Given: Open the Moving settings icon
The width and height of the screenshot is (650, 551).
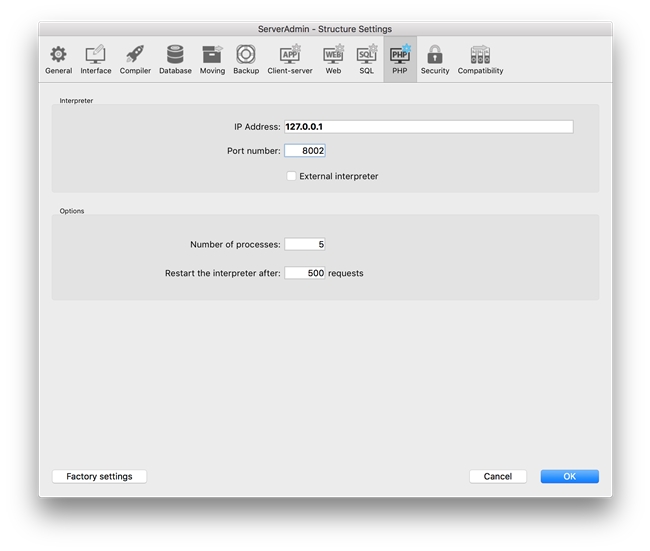Looking at the screenshot, I should [212, 56].
